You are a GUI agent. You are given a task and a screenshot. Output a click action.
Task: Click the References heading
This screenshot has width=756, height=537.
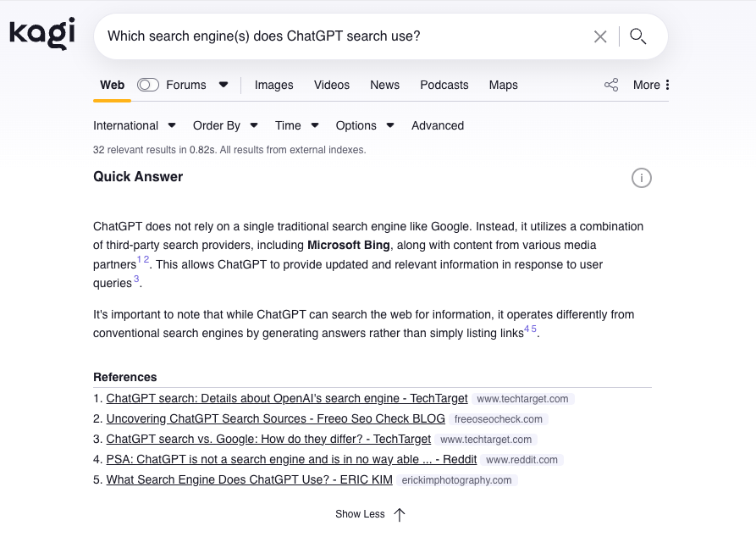(125, 377)
